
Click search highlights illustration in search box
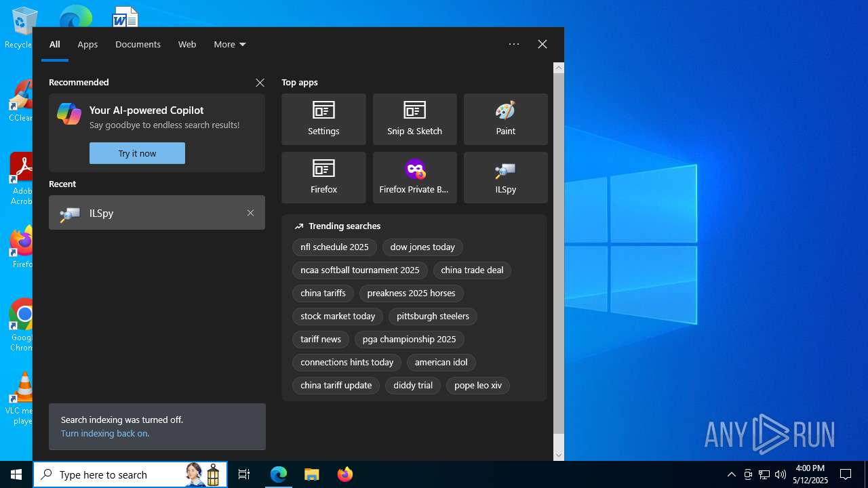click(x=203, y=474)
